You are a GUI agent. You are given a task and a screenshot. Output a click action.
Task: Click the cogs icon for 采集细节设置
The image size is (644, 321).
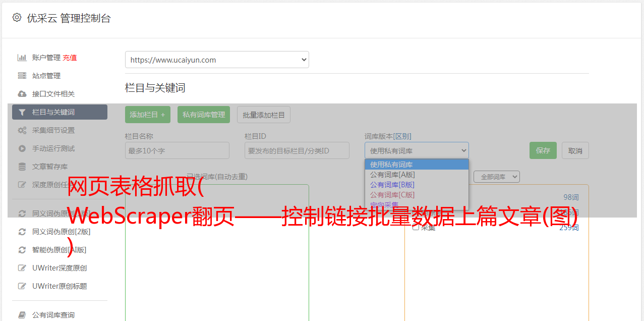pyautogui.click(x=22, y=130)
